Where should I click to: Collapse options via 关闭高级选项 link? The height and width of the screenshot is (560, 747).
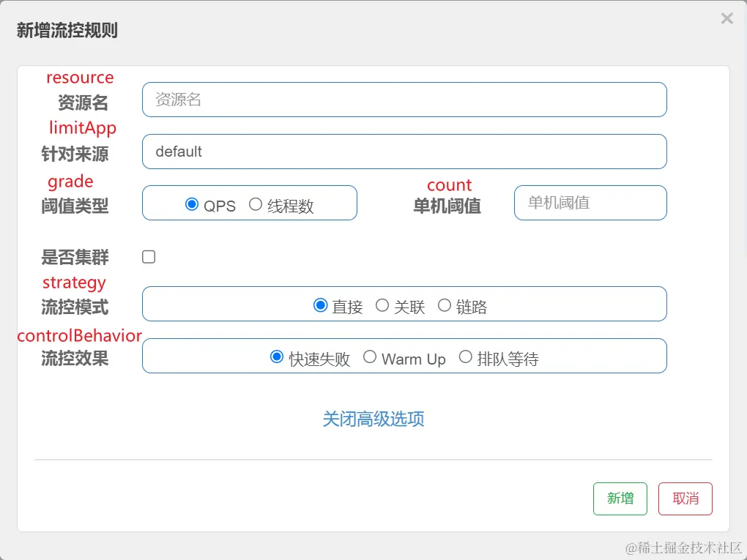click(x=373, y=419)
